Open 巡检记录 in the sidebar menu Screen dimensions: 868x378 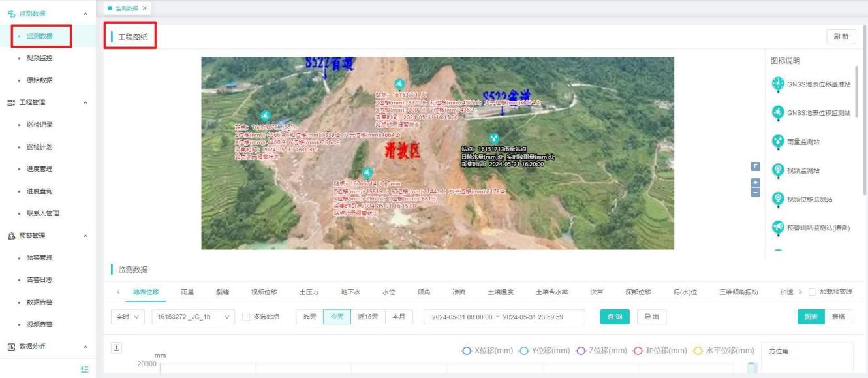coord(39,125)
